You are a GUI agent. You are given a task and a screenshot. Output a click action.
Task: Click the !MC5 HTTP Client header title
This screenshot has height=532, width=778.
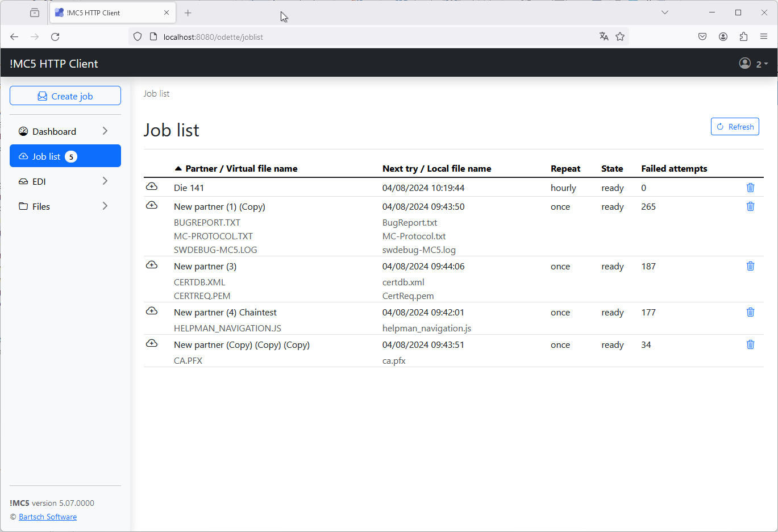[54, 64]
